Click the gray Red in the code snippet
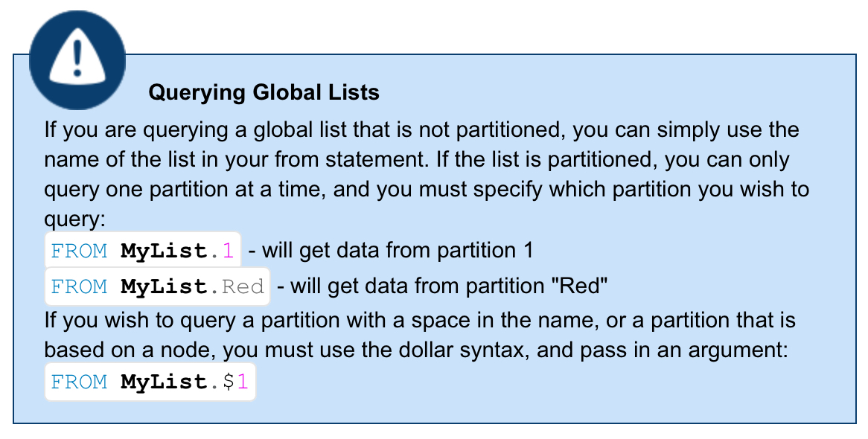Image resolution: width=868 pixels, height=439 pixels. click(x=243, y=286)
